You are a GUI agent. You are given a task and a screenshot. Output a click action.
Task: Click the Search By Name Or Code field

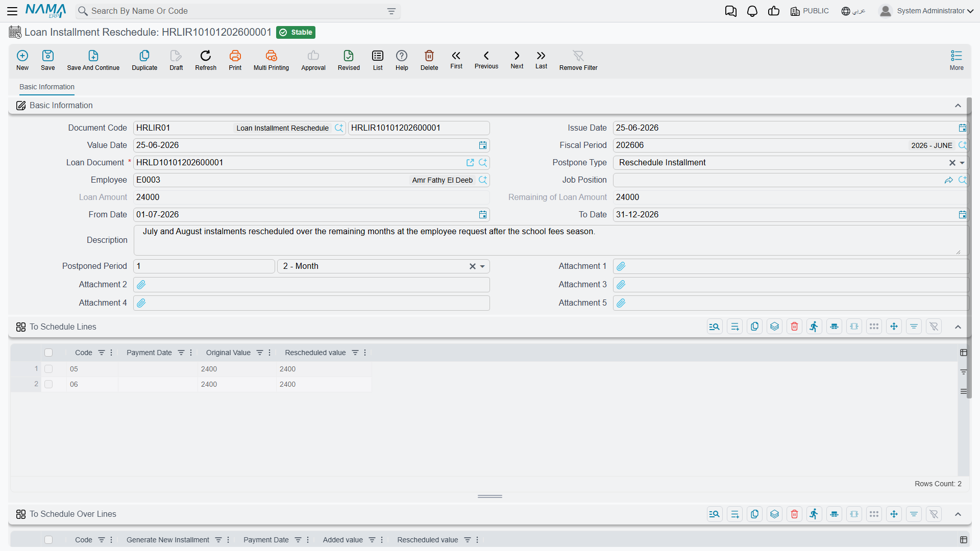pyautogui.click(x=238, y=11)
